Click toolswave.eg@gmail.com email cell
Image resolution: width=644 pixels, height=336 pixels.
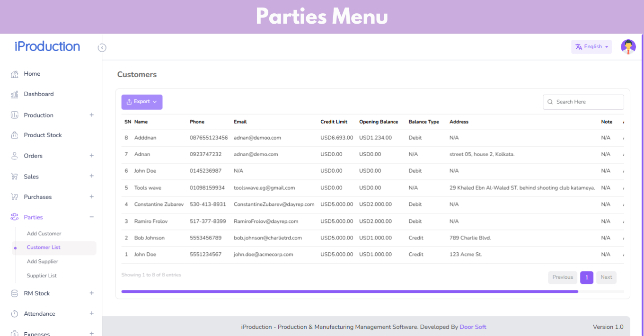tap(265, 188)
